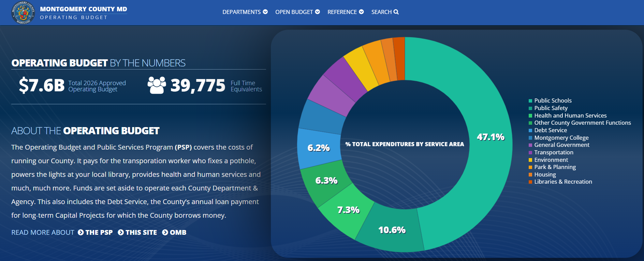Click the Montgomery County seal logo
Viewport: 644px width, 261px height.
[x=23, y=13]
